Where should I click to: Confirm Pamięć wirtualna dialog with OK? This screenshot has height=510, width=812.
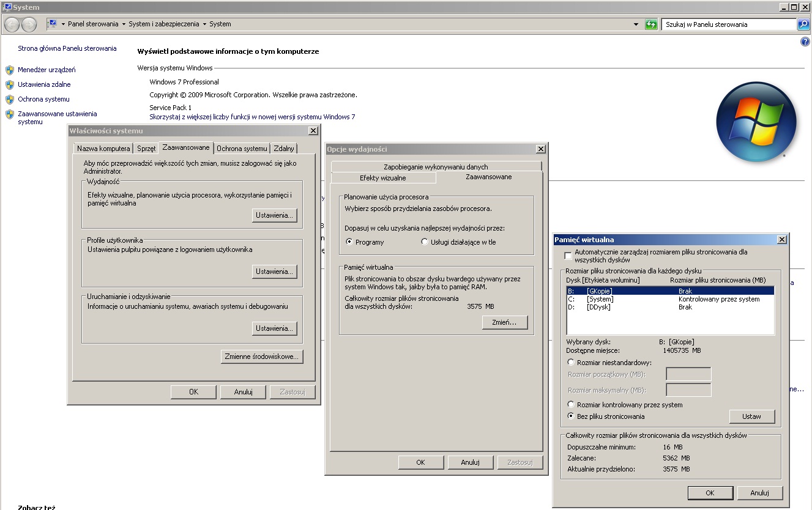710,493
